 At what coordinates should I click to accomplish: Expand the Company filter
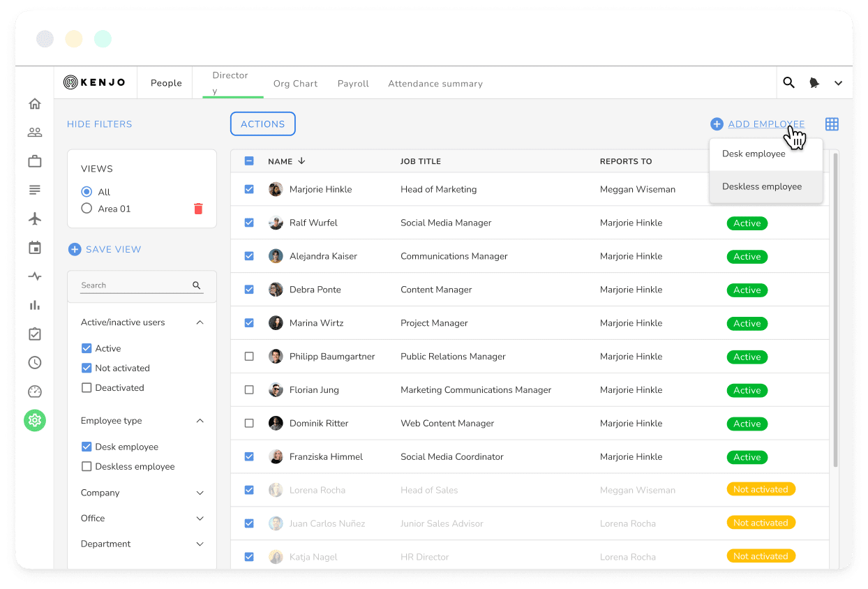tap(200, 493)
